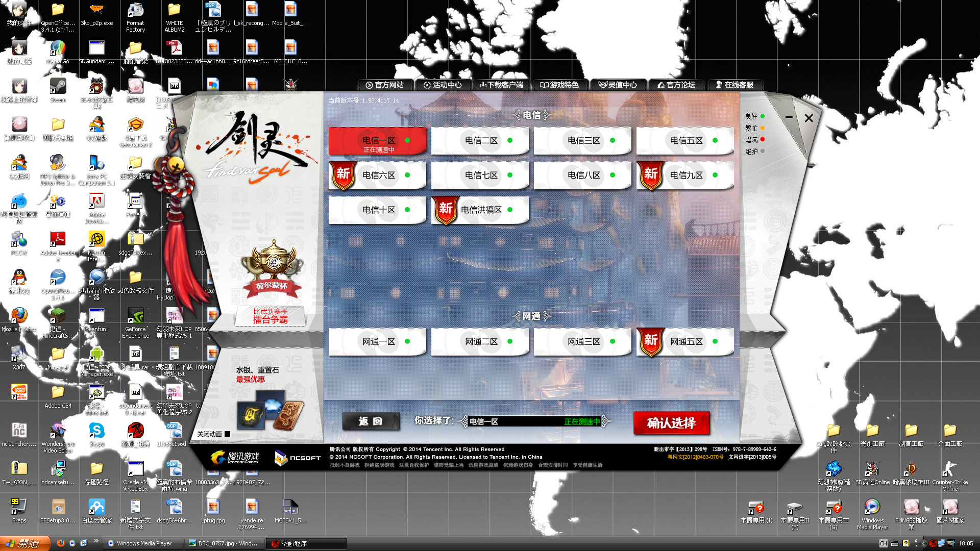Open the 下载客户端 tab
This screenshot has height=551, width=980.
pyautogui.click(x=501, y=85)
